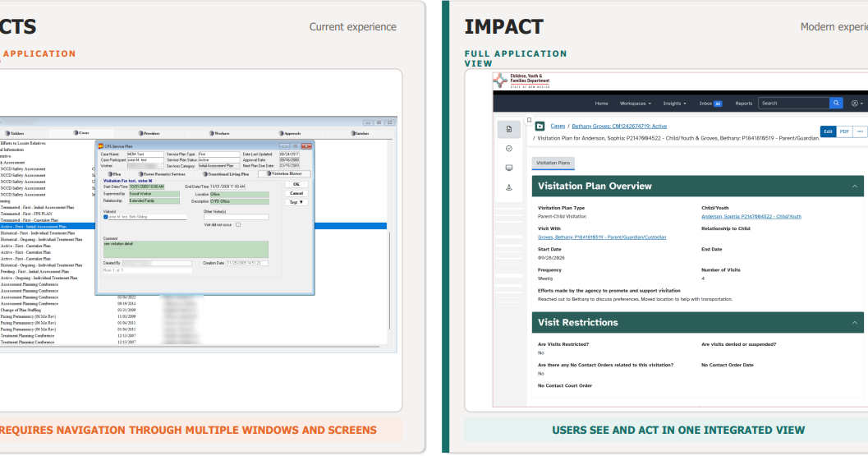
Task: Open the Providers tab in the legacy toolbar
Action: click(149, 134)
